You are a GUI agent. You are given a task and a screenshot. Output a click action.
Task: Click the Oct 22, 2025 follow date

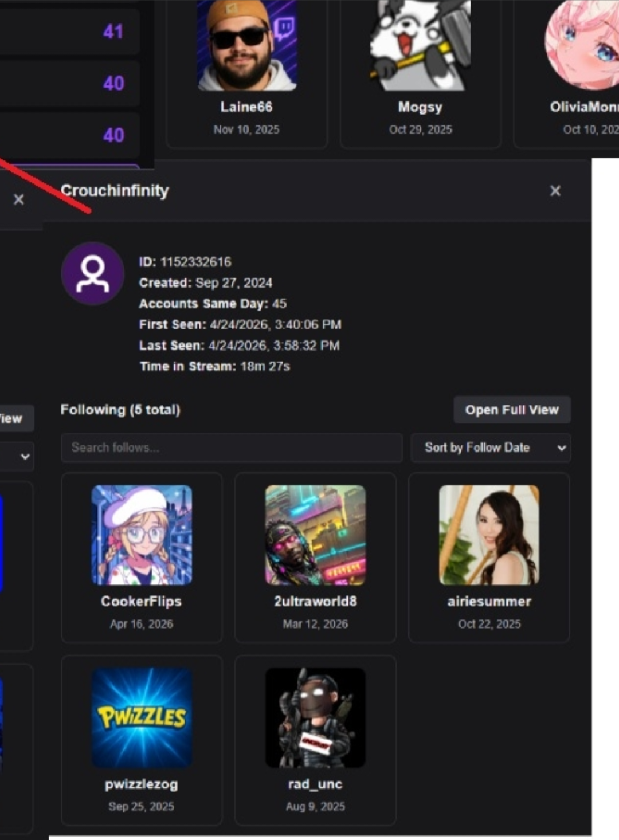tap(489, 624)
